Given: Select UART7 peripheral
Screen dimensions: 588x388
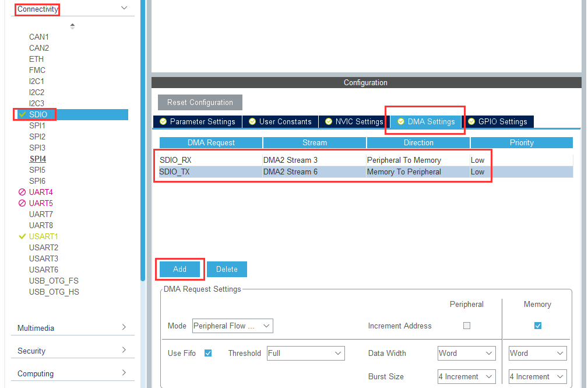Looking at the screenshot, I should pos(41,214).
